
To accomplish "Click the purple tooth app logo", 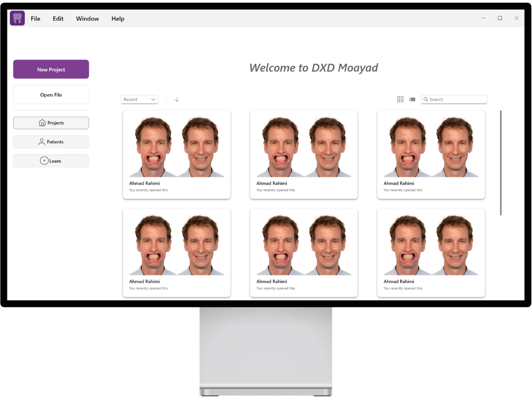I will [x=17, y=18].
